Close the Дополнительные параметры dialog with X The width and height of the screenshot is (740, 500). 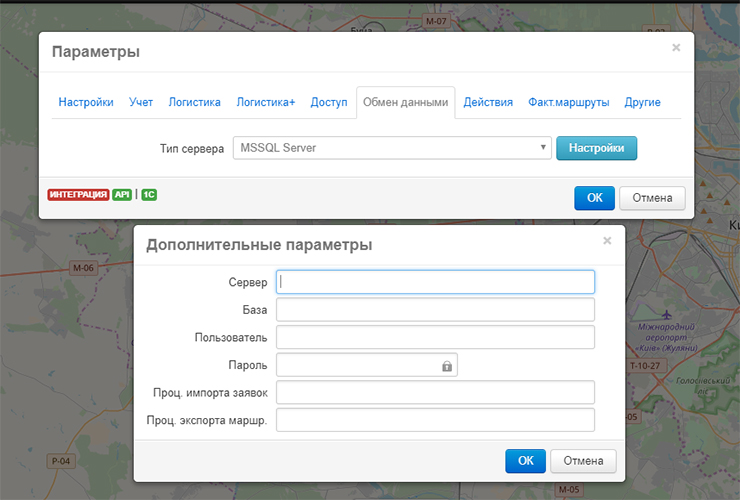tap(607, 241)
